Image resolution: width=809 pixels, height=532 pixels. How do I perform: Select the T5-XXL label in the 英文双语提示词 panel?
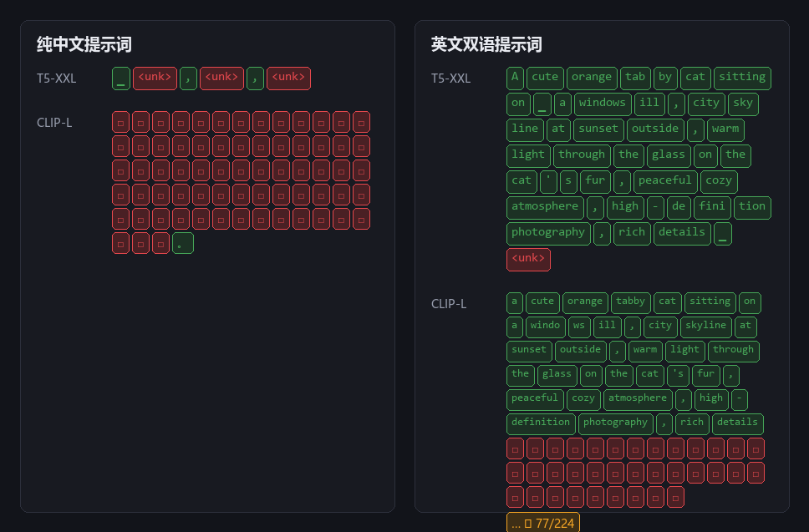(x=450, y=79)
